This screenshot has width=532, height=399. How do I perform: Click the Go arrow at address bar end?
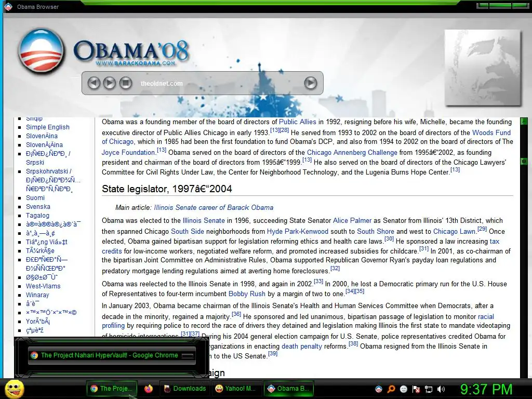click(311, 83)
